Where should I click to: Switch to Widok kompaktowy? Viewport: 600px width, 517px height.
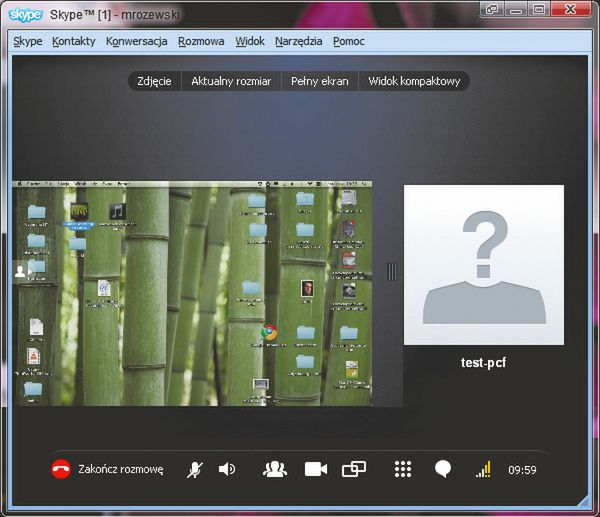click(x=414, y=81)
